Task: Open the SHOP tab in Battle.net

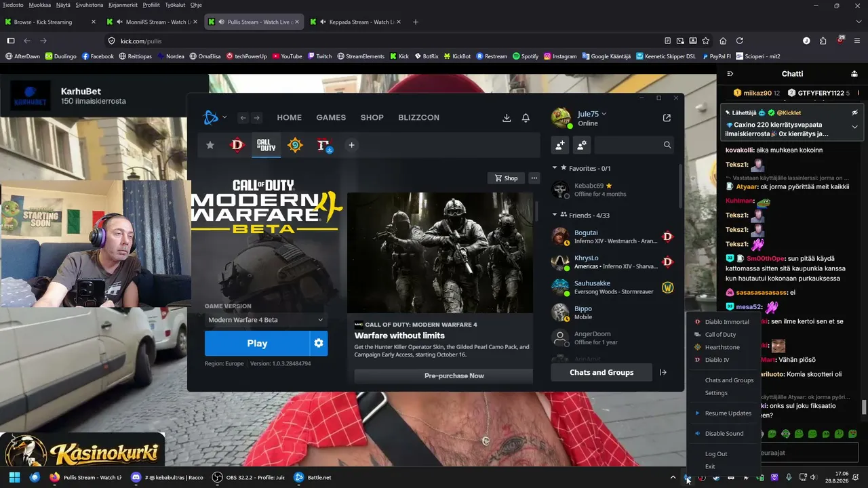Action: coord(372,118)
